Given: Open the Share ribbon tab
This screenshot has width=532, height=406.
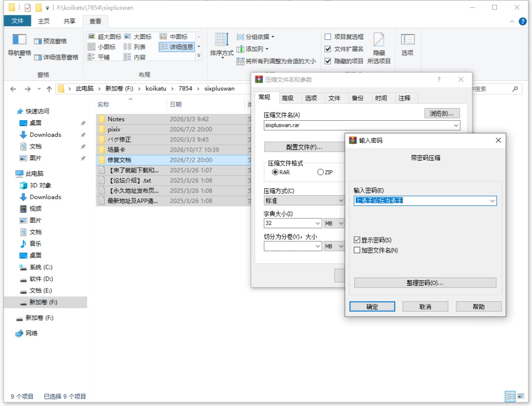Looking at the screenshot, I should tap(70, 21).
